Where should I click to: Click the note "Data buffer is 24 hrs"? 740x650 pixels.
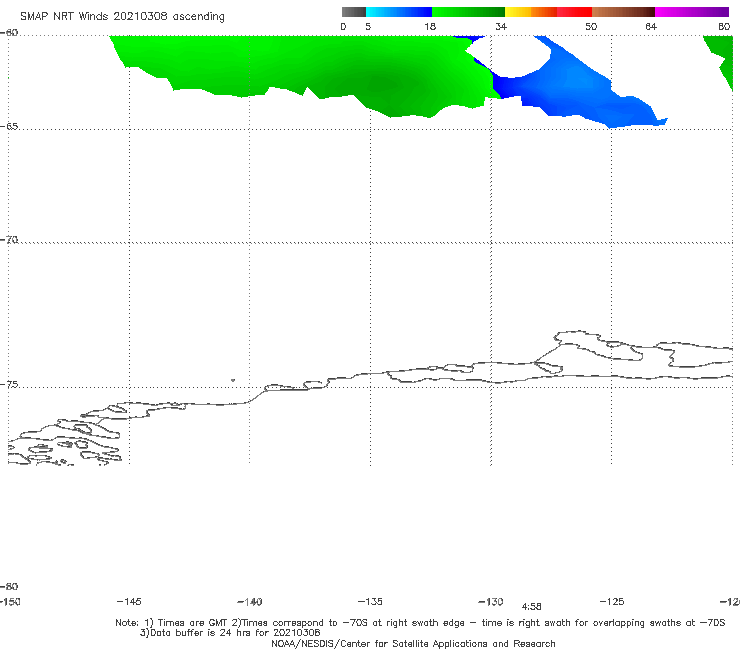tap(202, 633)
